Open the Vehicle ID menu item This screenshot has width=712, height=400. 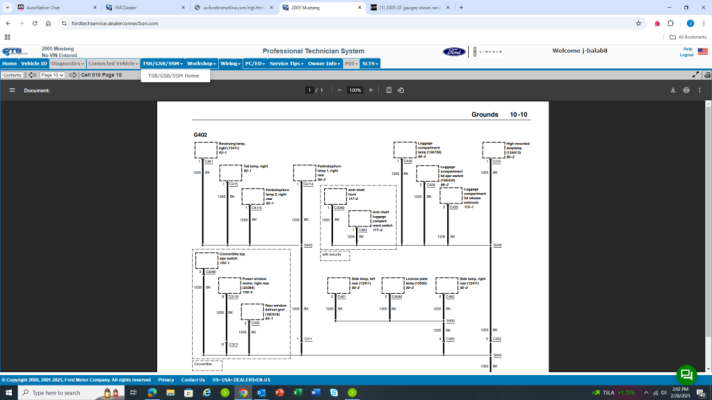34,64
